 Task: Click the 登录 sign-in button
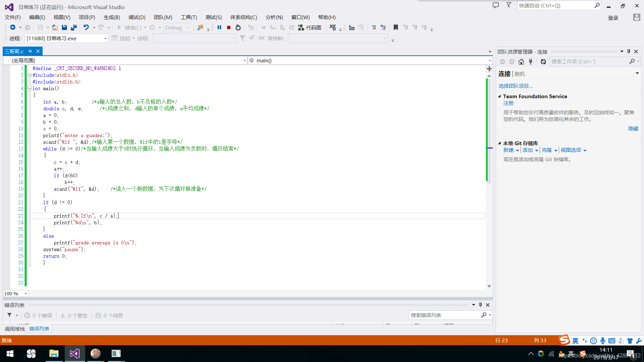click(x=613, y=18)
